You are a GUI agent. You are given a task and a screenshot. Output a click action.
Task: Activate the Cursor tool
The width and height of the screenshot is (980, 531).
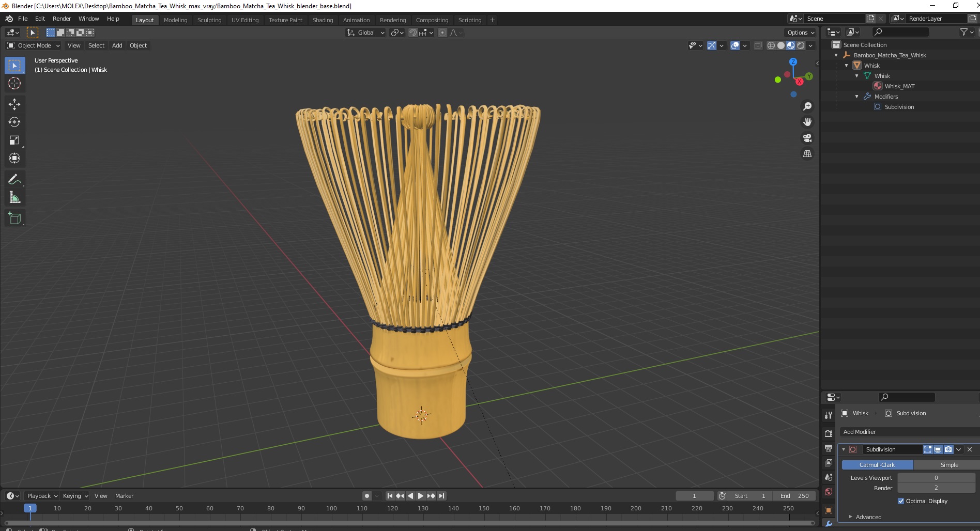point(14,83)
